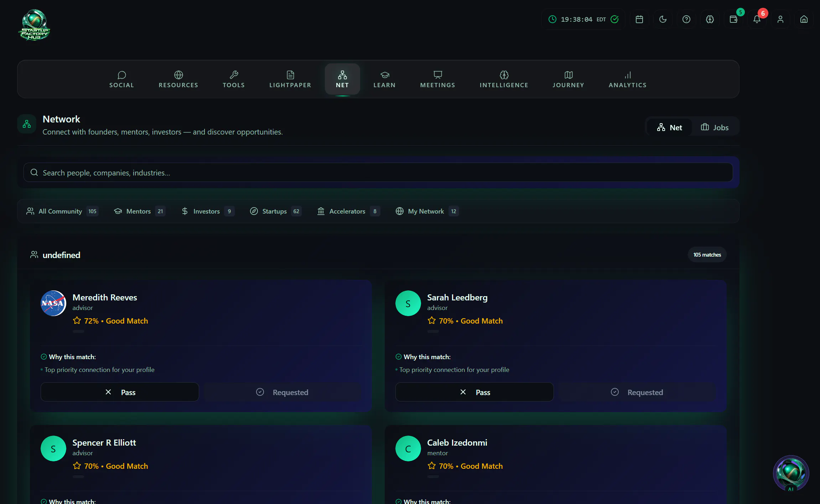Open the wallet icon with badge 5
Viewport: 820px width, 504px height.
(733, 19)
